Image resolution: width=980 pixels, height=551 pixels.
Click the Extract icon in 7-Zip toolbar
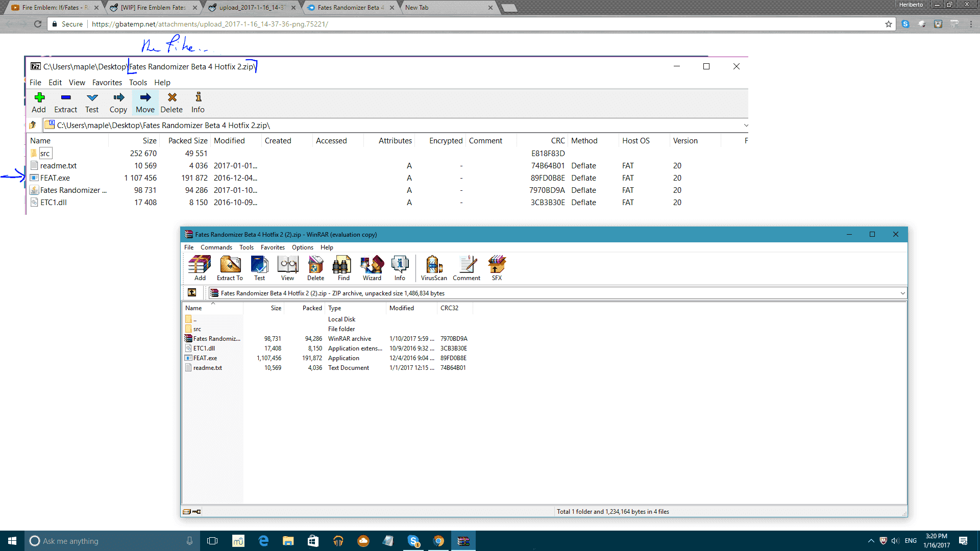point(65,103)
